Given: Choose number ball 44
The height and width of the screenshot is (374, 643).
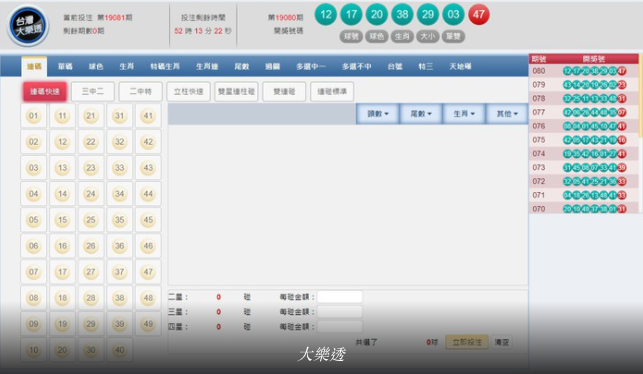Looking at the screenshot, I should coord(148,194).
